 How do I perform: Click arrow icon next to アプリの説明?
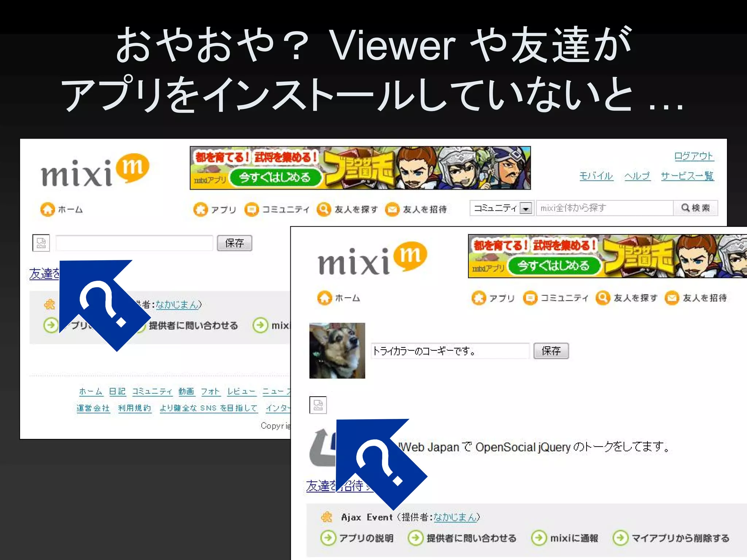[328, 538]
